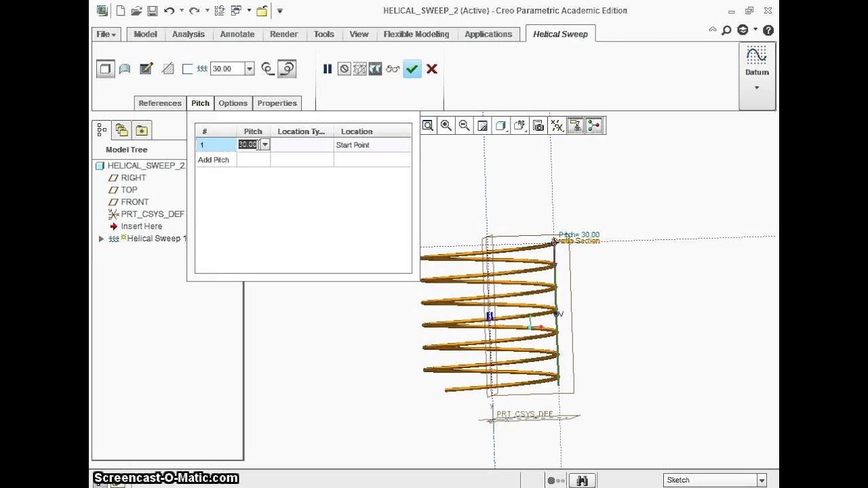868x488 pixels.
Task: Open the Tools ribbon tab
Action: (x=323, y=34)
